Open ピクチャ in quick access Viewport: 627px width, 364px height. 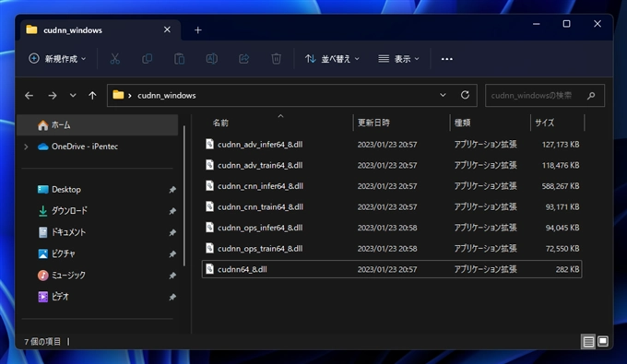[64, 254]
